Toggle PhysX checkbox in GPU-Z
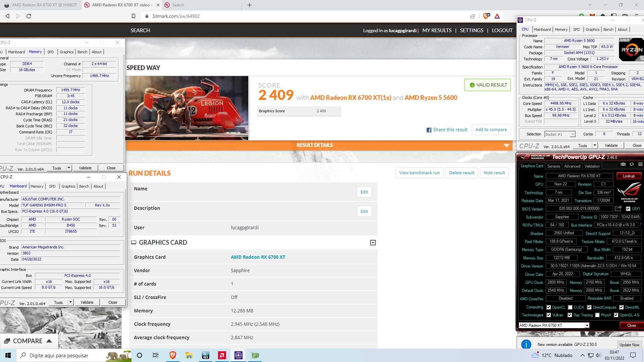 click(x=597, y=315)
